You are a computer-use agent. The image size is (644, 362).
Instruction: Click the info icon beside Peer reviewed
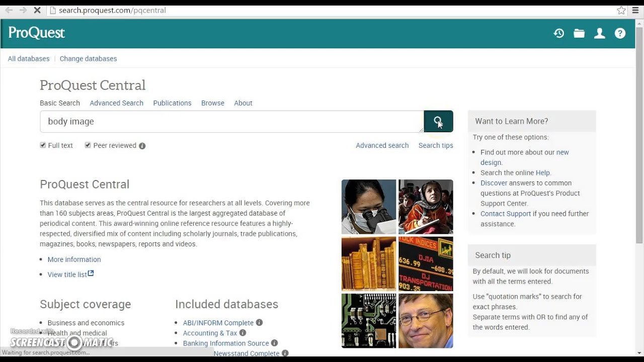tap(142, 146)
